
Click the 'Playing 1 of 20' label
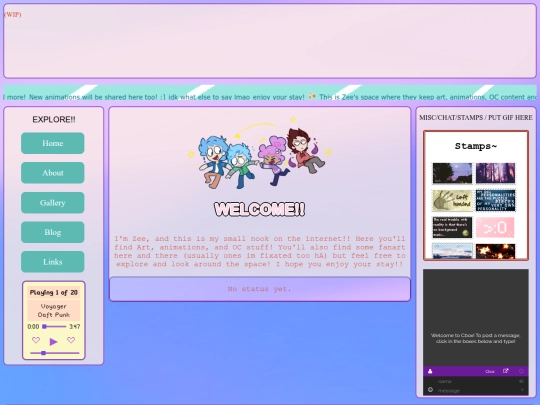tap(53, 292)
